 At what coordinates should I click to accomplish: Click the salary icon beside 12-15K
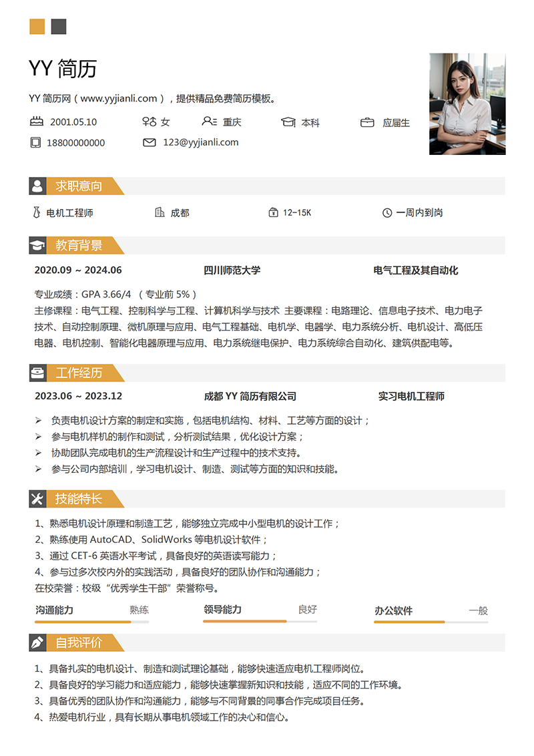(273, 212)
